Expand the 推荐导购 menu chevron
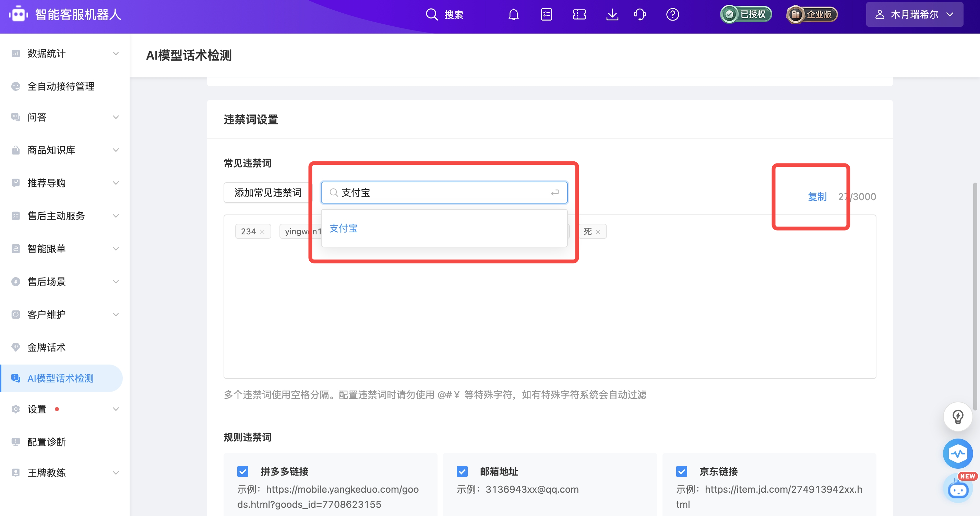980x516 pixels. (x=116, y=183)
